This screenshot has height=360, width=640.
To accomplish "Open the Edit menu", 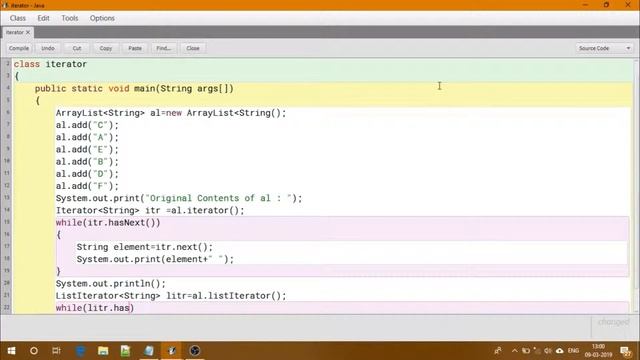I will (x=43, y=18).
